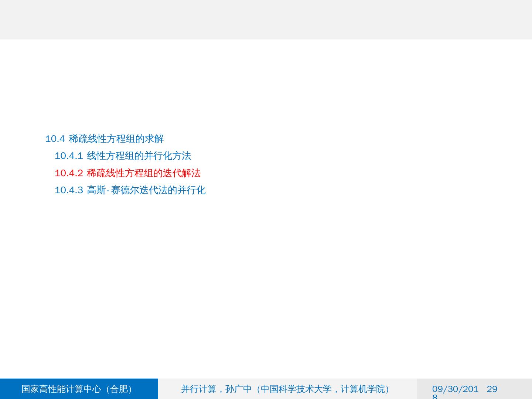
Task: Click （合肥） in the blue footer block
Action: (119, 389)
